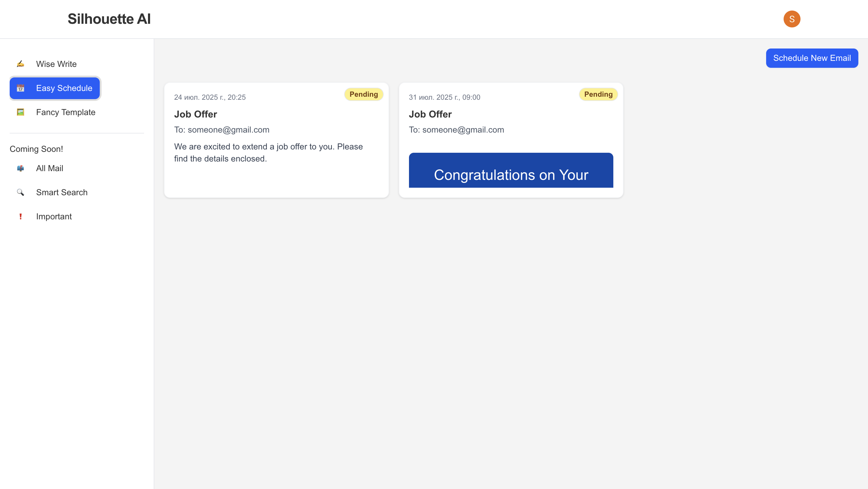Open the Wise Write menu item
868x489 pixels.
pyautogui.click(x=56, y=64)
